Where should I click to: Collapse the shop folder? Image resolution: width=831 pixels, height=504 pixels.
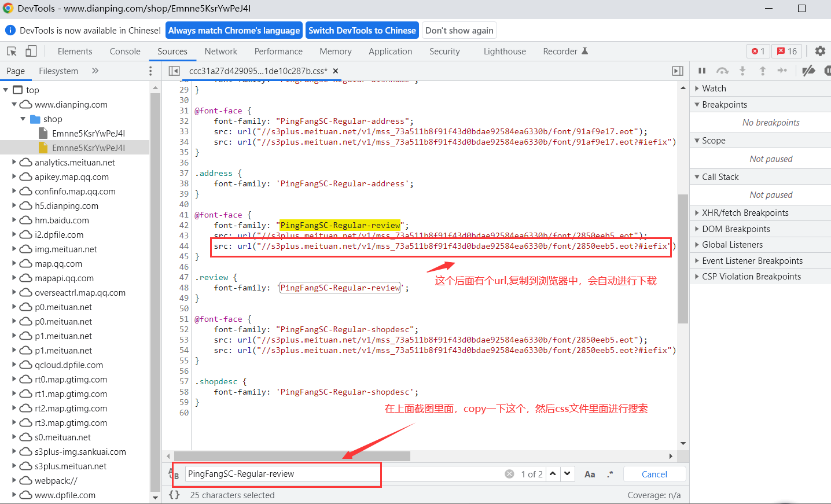click(x=23, y=119)
